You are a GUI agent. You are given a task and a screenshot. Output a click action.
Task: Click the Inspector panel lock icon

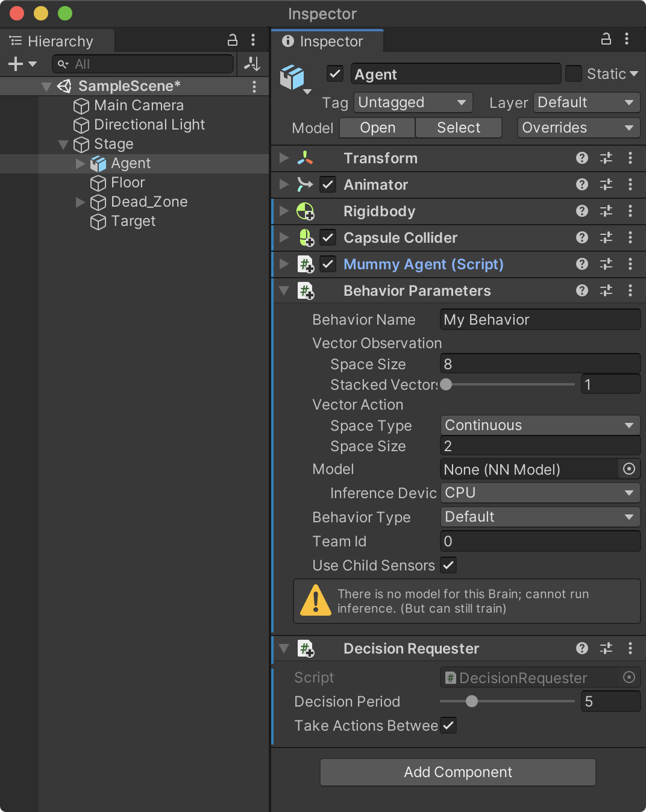click(606, 39)
